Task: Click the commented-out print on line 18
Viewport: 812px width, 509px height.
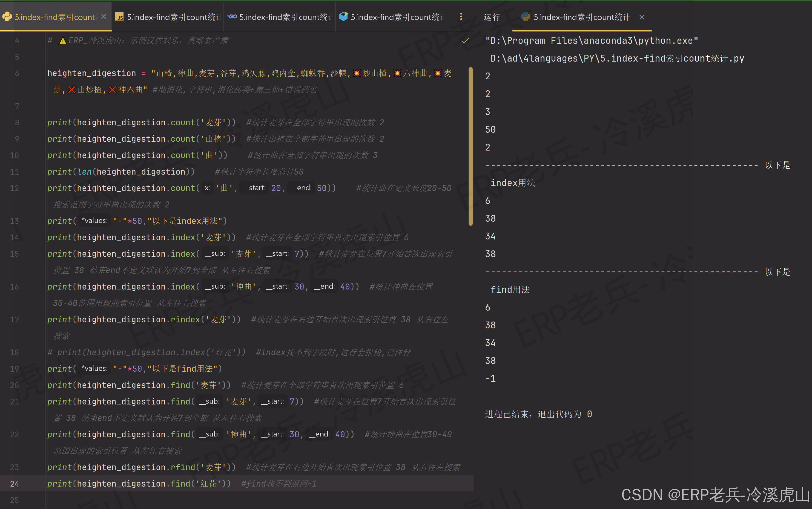Action: (x=147, y=352)
